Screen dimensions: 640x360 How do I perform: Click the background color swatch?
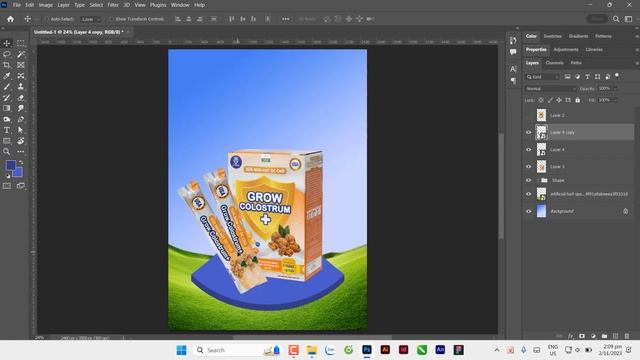coord(19,173)
